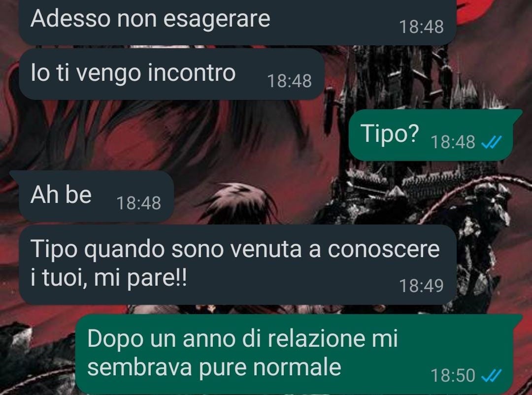Select the 'Io ti vengo incontro' message

tap(172, 74)
